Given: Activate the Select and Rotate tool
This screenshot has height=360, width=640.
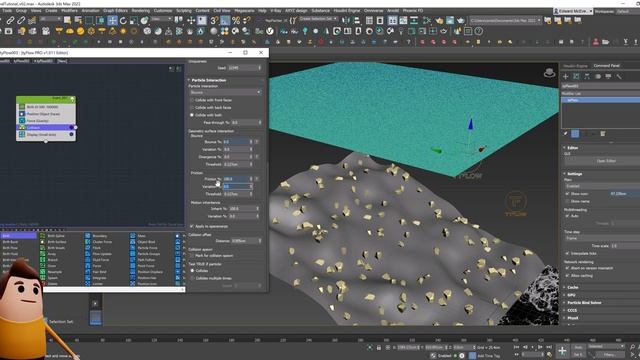Looking at the screenshot, I should click(x=123, y=20).
